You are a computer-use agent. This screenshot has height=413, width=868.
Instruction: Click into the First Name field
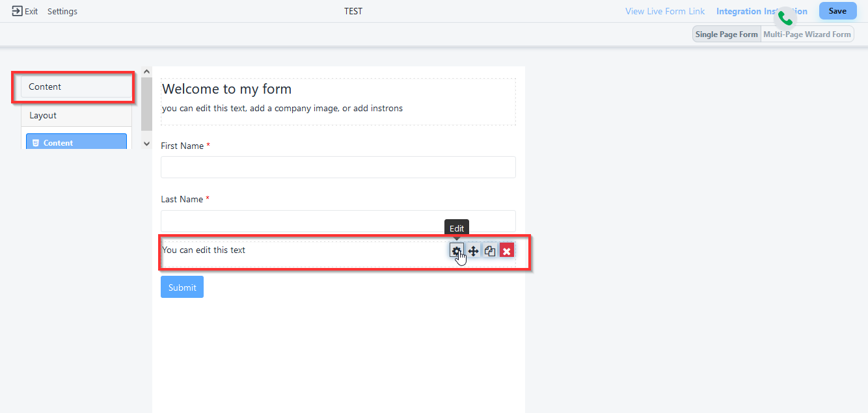coord(338,167)
